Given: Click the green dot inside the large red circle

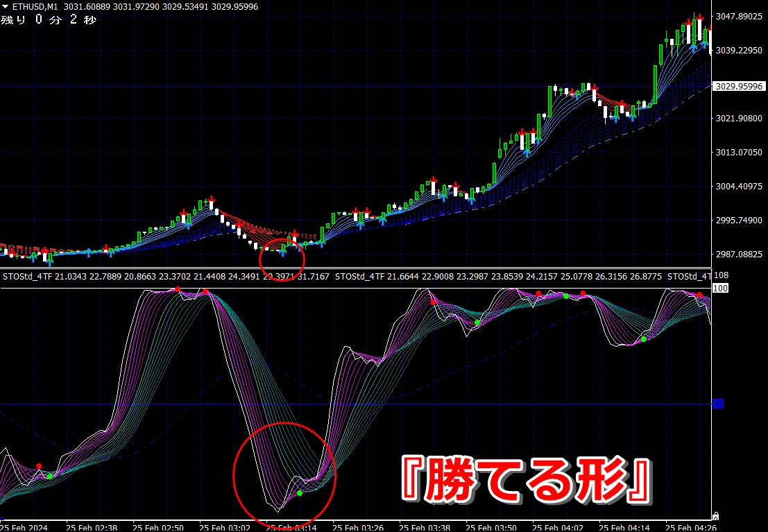Looking at the screenshot, I should point(300,493).
